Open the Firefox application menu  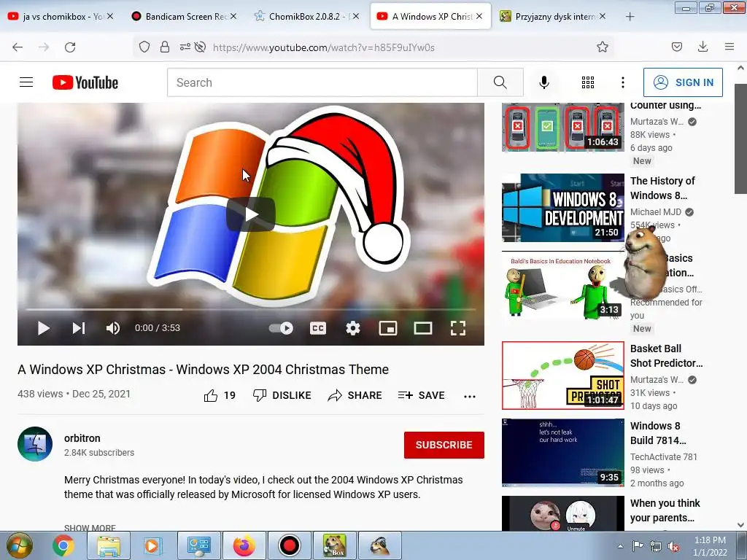[x=729, y=47]
